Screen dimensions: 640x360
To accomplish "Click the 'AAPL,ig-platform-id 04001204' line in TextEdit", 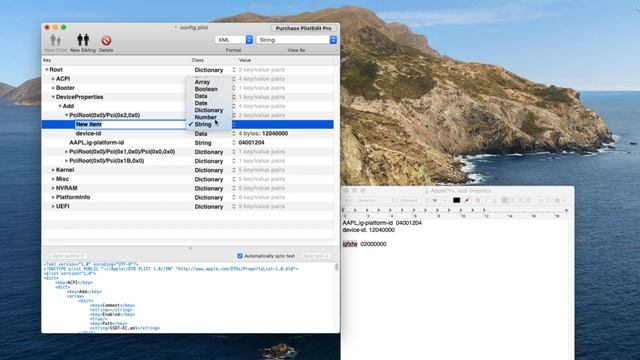I will tap(382, 223).
